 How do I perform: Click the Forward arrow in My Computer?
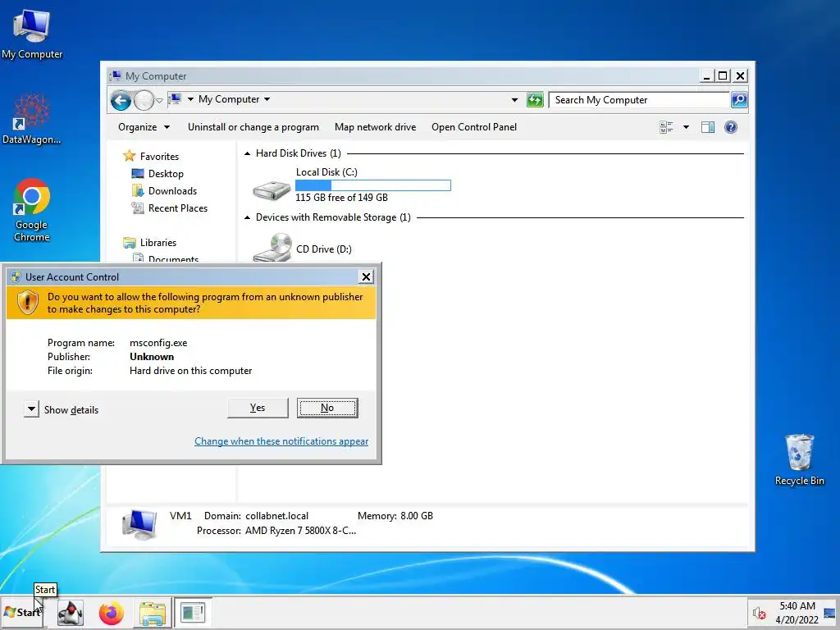144,100
